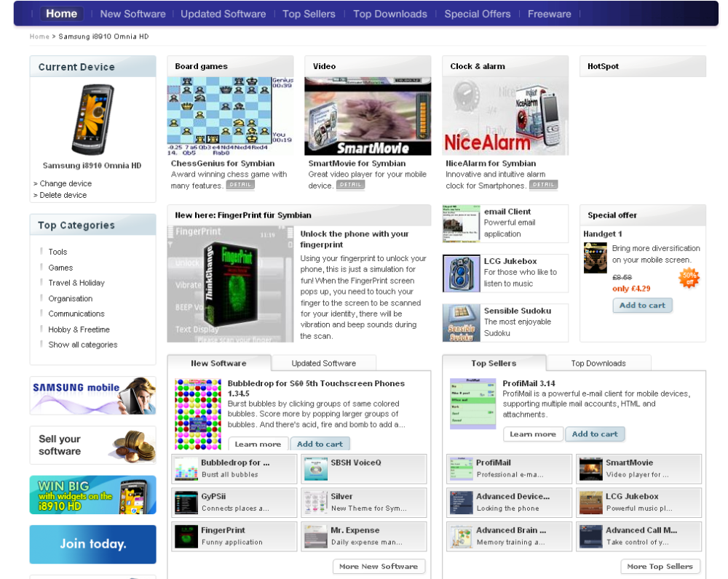728x579 pixels.
Task: Click LCG Jukebox Powerful music icon
Action: point(591,503)
